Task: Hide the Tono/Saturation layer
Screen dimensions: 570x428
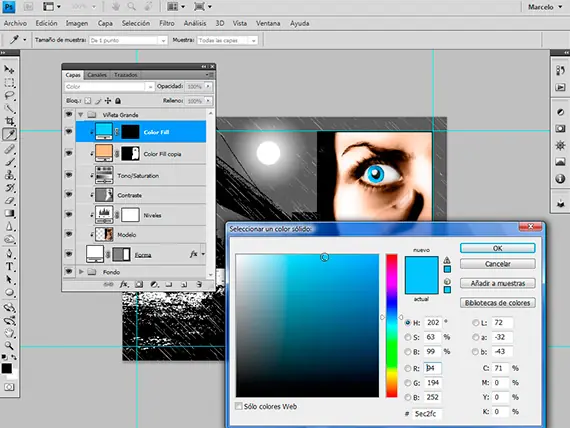Action: pos(69,175)
